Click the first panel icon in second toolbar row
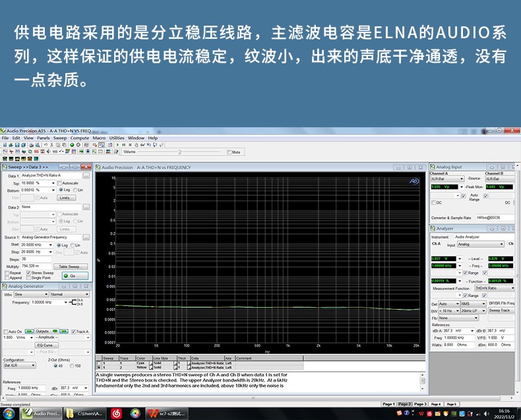 coord(5,152)
